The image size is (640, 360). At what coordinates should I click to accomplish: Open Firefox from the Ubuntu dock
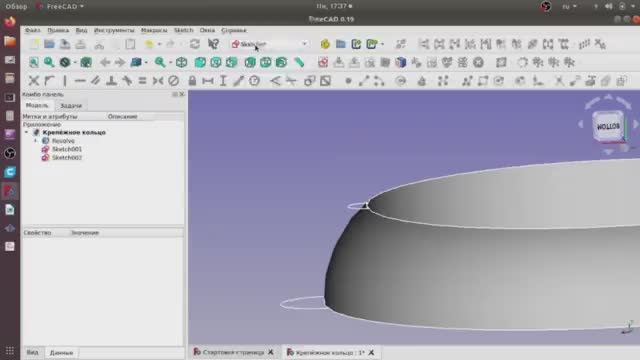[x=10, y=22]
